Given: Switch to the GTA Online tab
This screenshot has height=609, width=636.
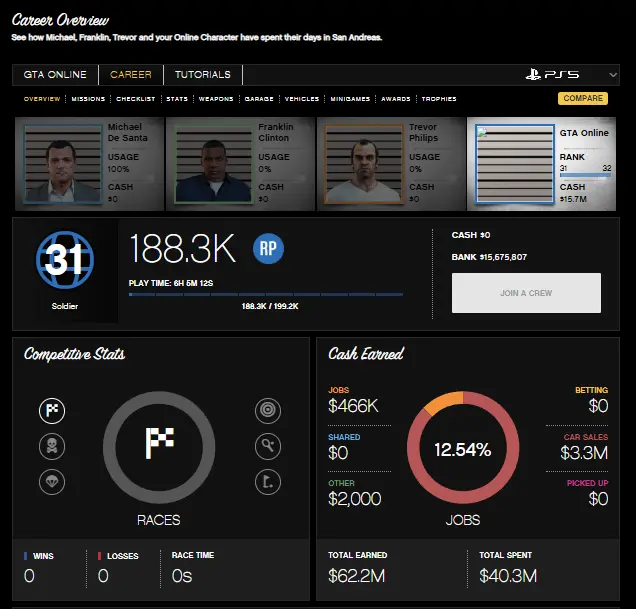Looking at the screenshot, I should 56,75.
